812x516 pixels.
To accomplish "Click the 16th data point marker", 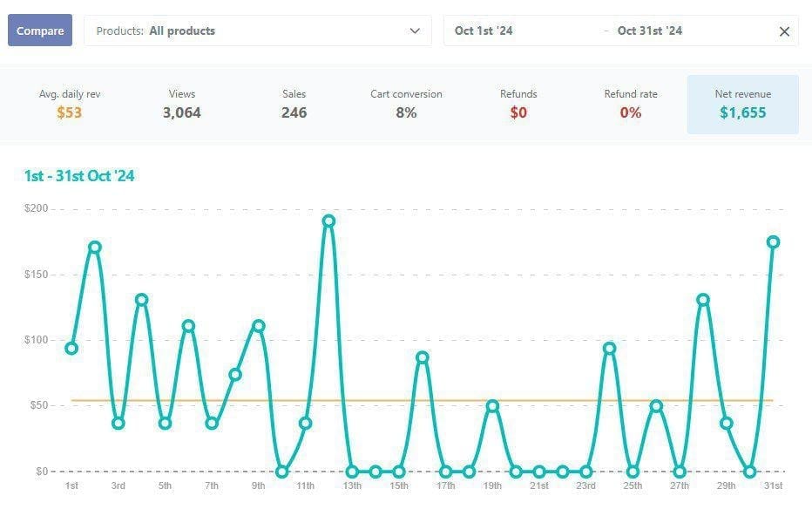I will pyautogui.click(x=423, y=357).
